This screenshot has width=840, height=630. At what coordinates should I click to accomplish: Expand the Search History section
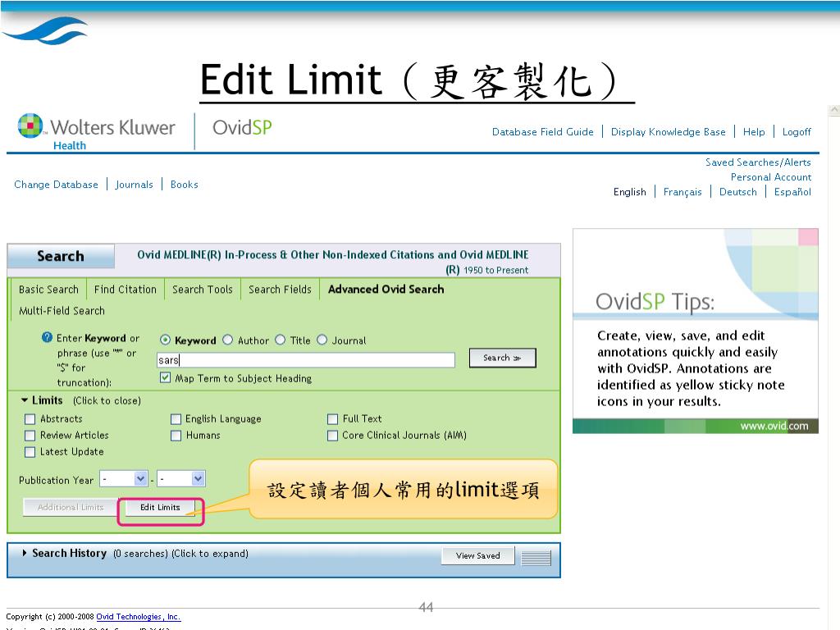(x=25, y=553)
